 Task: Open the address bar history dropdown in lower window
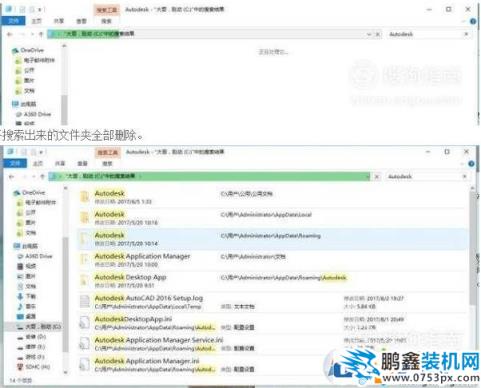pos(368,177)
